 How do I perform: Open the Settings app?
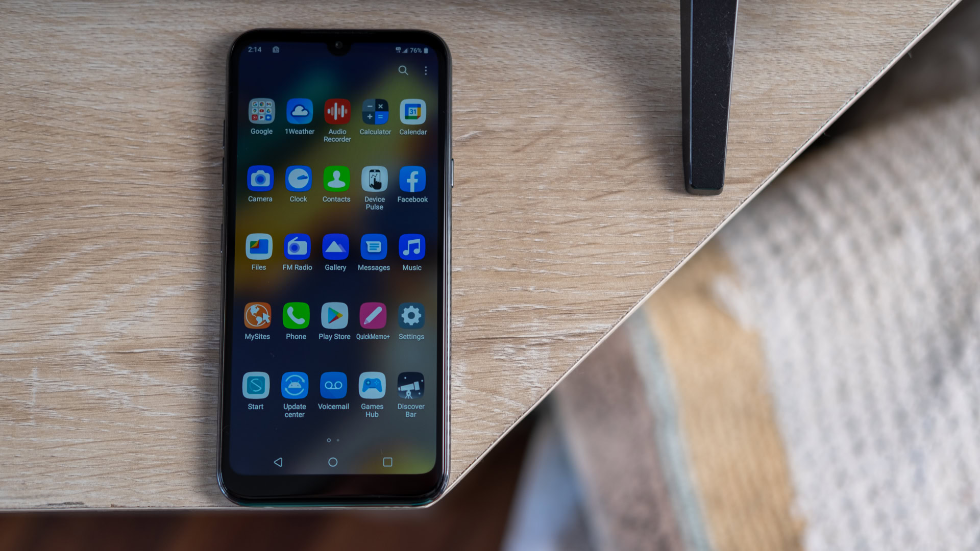[411, 316]
